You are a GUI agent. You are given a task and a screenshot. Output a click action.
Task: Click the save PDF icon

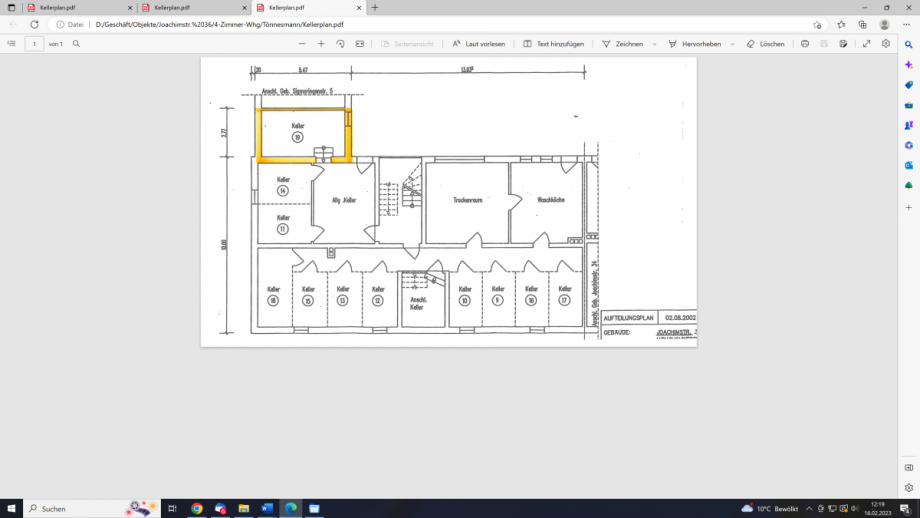tap(824, 44)
